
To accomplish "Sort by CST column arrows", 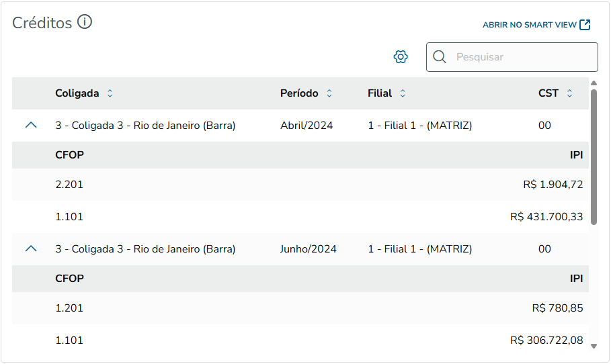I will [x=569, y=93].
